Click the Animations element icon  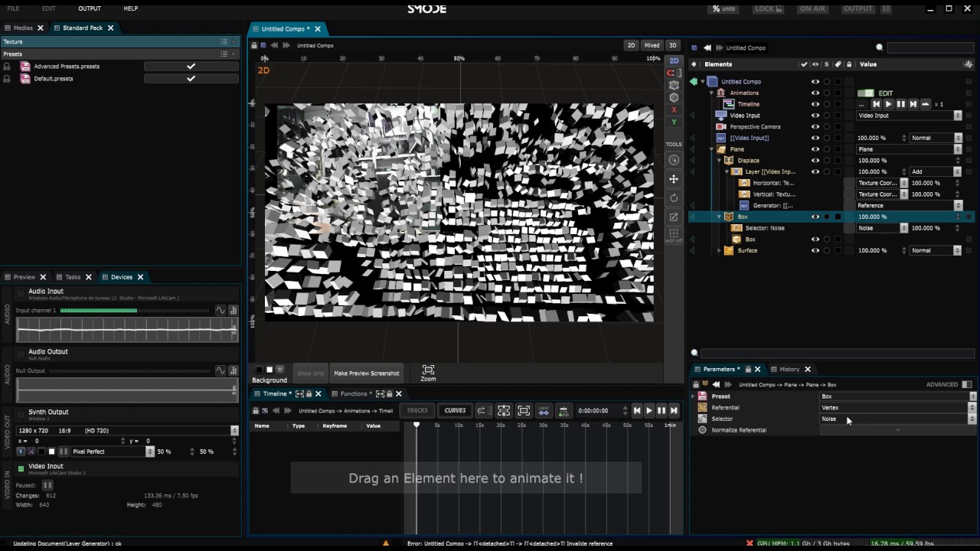(x=720, y=93)
